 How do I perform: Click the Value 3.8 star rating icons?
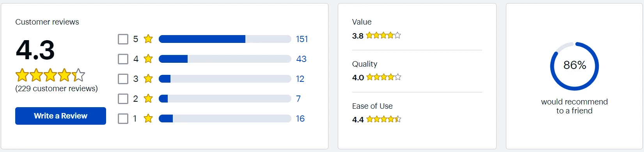click(x=383, y=35)
